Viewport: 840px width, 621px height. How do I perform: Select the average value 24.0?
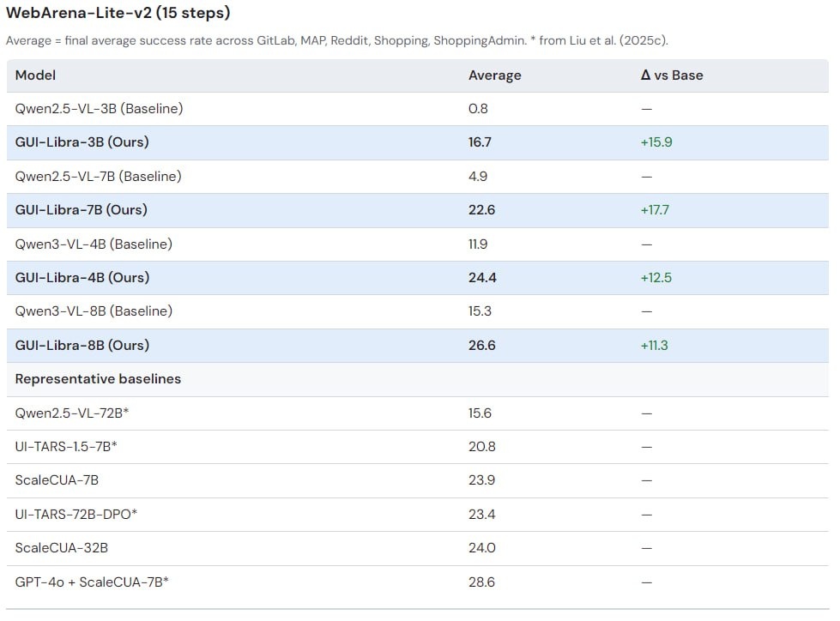tap(481, 548)
